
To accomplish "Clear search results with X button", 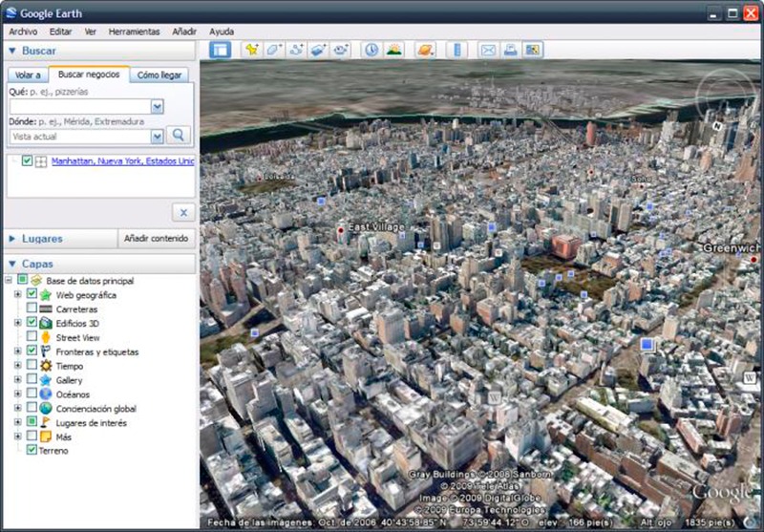I will click(183, 212).
